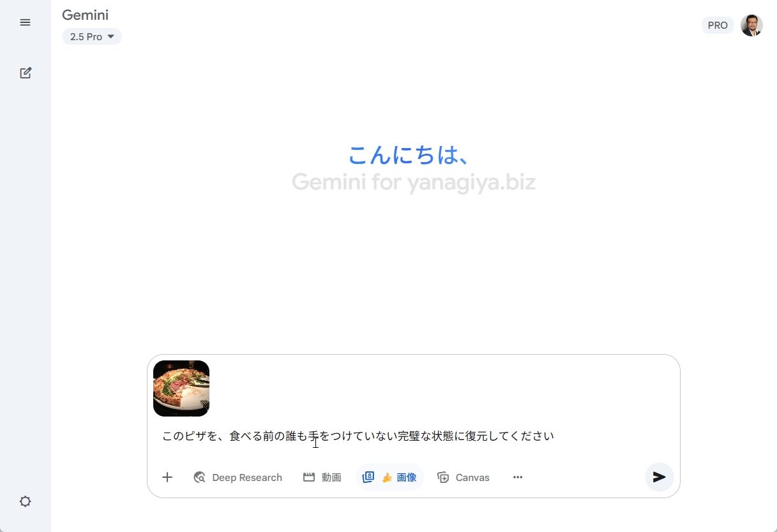Image resolution: width=777 pixels, height=532 pixels.
Task: Click the plus icon to add files
Action: click(x=167, y=477)
